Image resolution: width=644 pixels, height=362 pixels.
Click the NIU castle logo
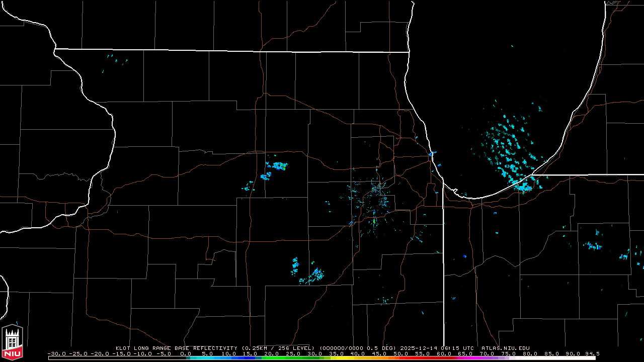click(x=12, y=342)
